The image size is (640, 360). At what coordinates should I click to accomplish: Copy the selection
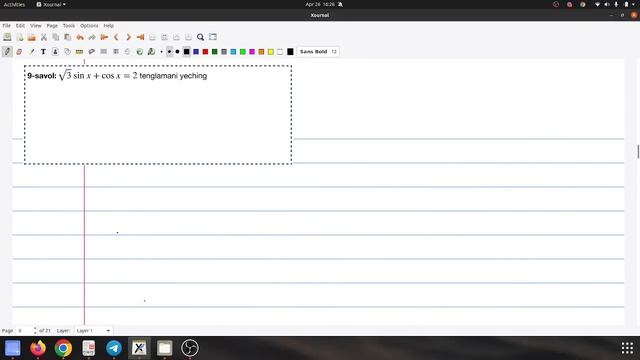pyautogui.click(x=56, y=37)
